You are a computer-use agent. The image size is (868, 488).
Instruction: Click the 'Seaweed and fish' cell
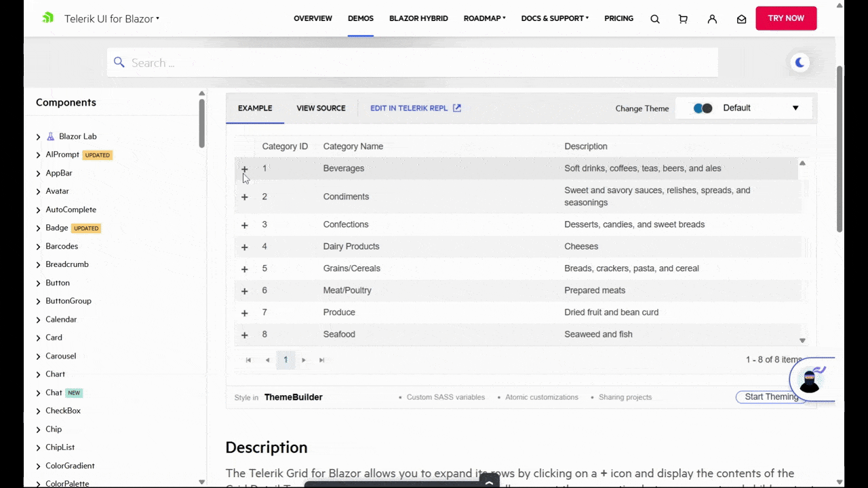(598, 335)
